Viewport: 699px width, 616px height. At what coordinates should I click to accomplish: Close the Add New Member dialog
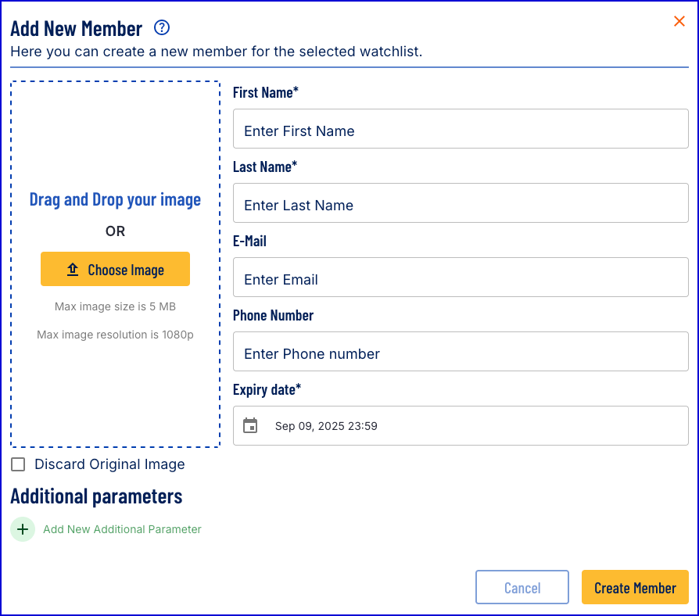679,21
